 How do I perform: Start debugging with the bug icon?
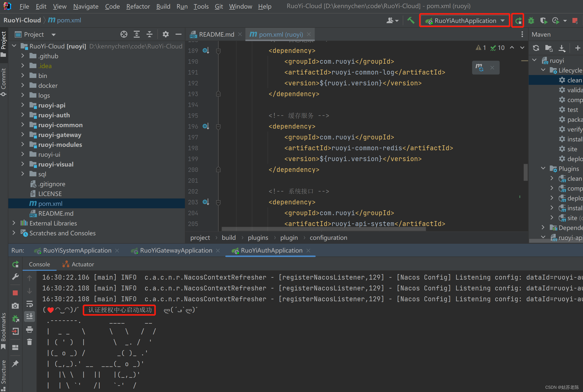coord(531,20)
